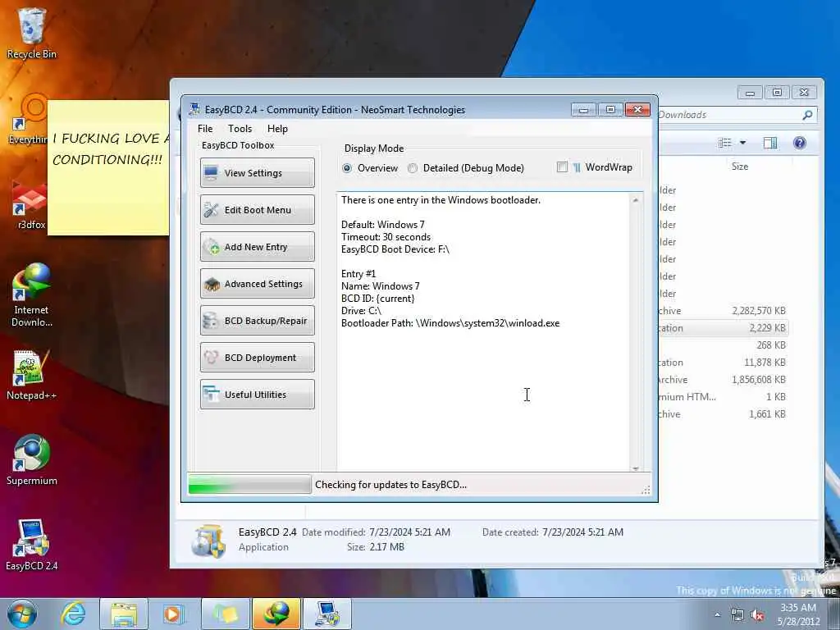The width and height of the screenshot is (840, 630).
Task: Click the scroll down arrow in boot entry text
Action: click(636, 468)
